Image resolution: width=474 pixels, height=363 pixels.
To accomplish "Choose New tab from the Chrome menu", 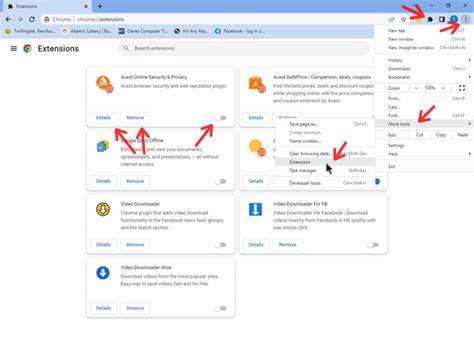I will [x=424, y=31].
